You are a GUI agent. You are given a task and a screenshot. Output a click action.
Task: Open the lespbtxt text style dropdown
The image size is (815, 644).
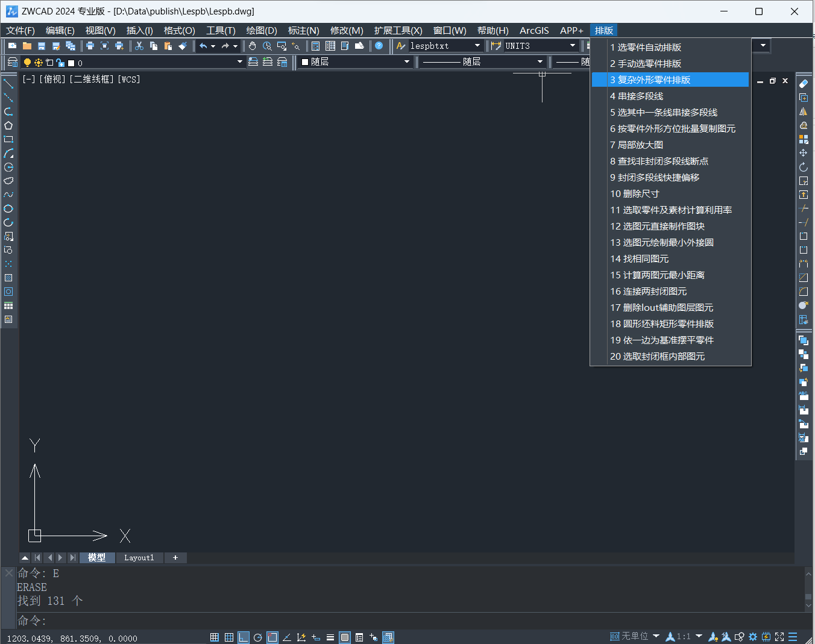coord(477,46)
